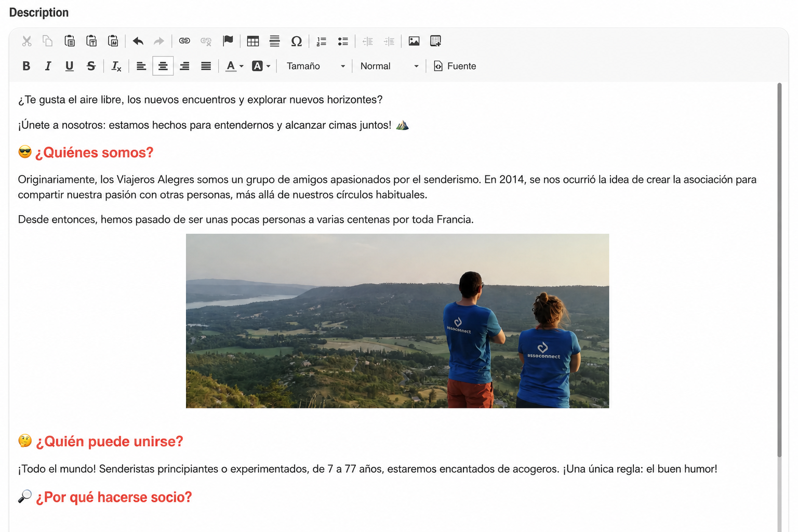Click the Copy icon in toolbar
798x532 pixels.
coord(48,41)
